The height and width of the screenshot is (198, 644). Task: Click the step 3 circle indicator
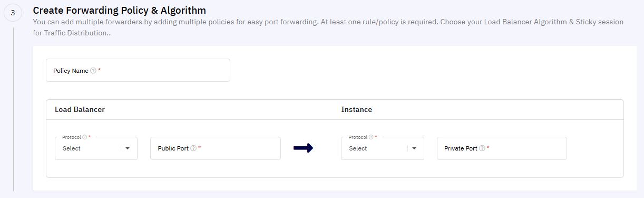point(13,13)
